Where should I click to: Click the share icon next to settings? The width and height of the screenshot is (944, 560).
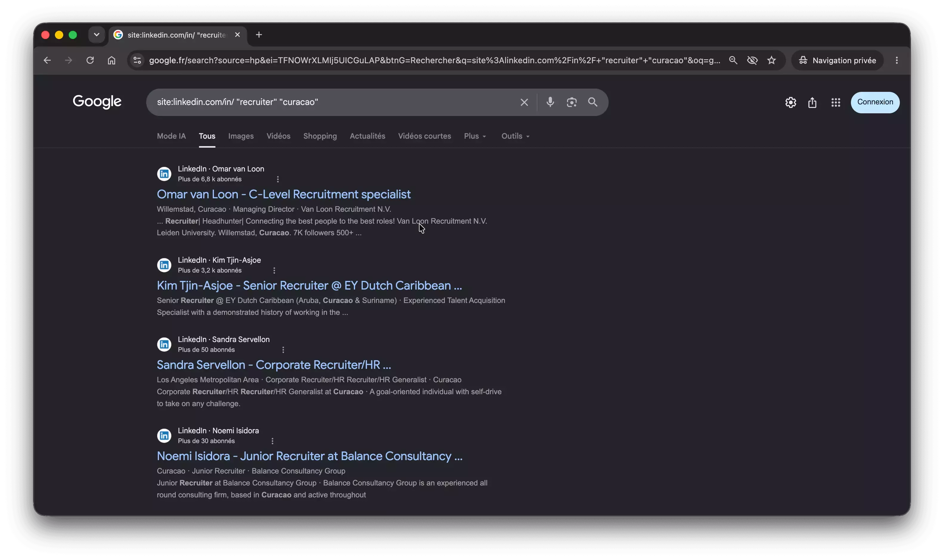812,102
